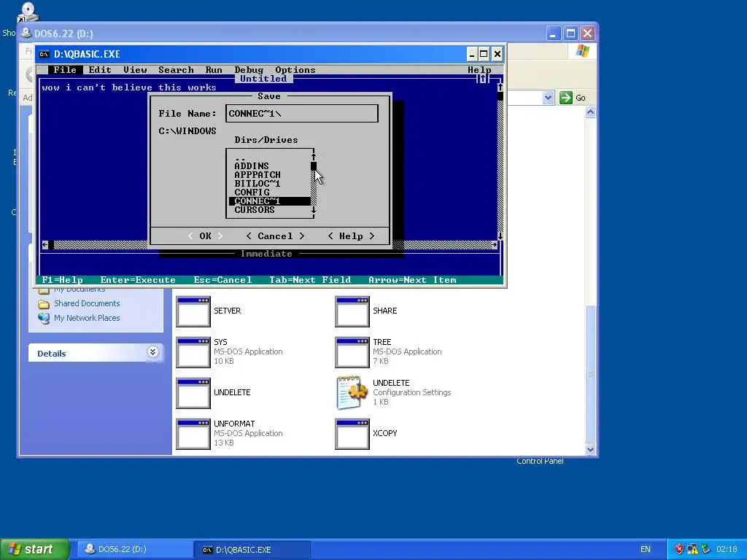Click the Go button in Explorer address bar
The width and height of the screenshot is (747, 560).
[573, 98]
